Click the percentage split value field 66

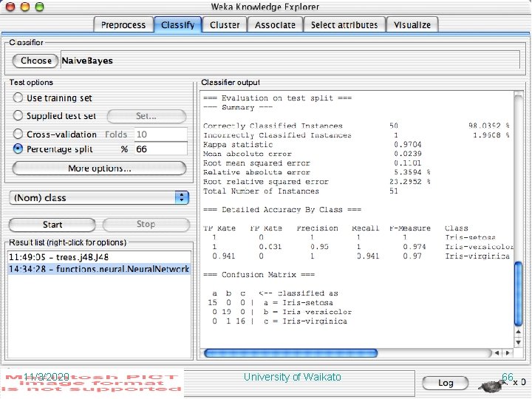tap(161, 149)
